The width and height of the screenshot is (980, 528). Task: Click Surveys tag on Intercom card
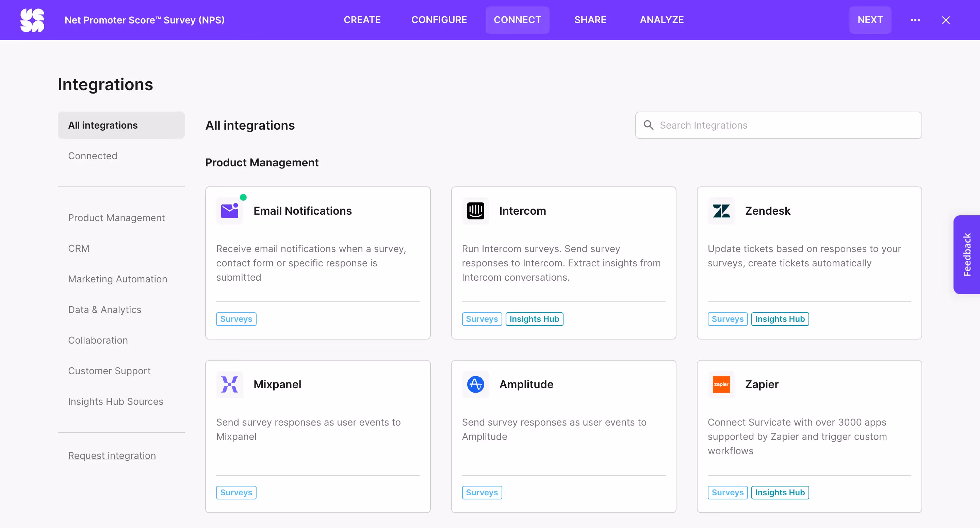[482, 319]
